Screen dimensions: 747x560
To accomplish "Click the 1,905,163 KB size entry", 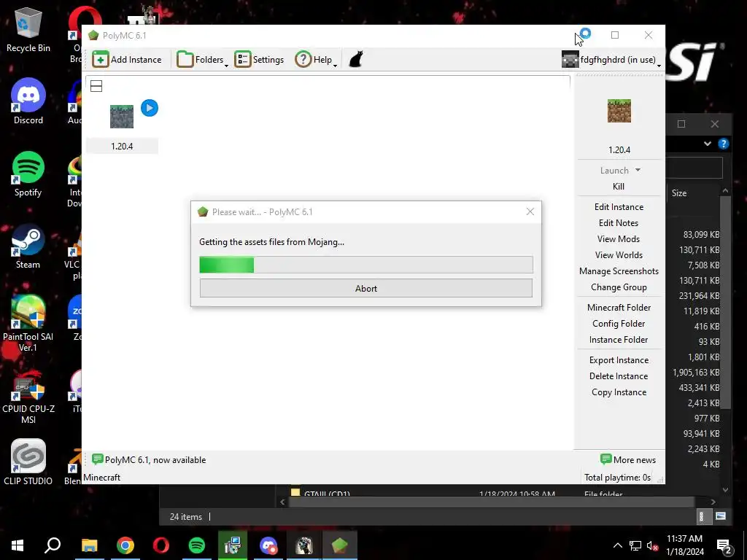I will pos(696,373).
